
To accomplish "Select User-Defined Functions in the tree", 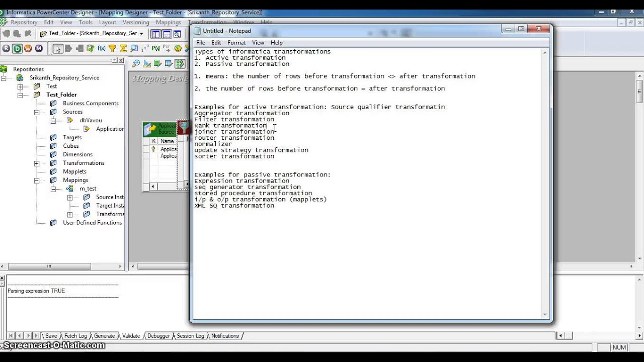I will 92,223.
